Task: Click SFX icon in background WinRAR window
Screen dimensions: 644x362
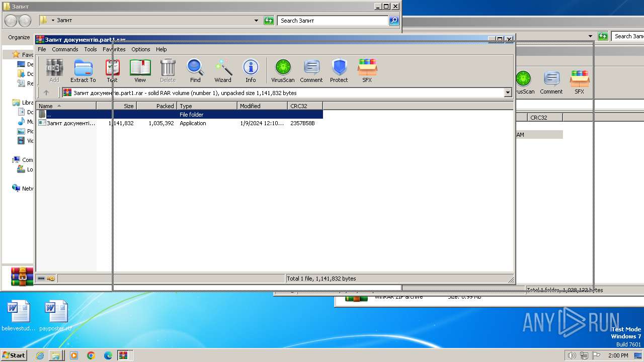Action: tap(580, 82)
